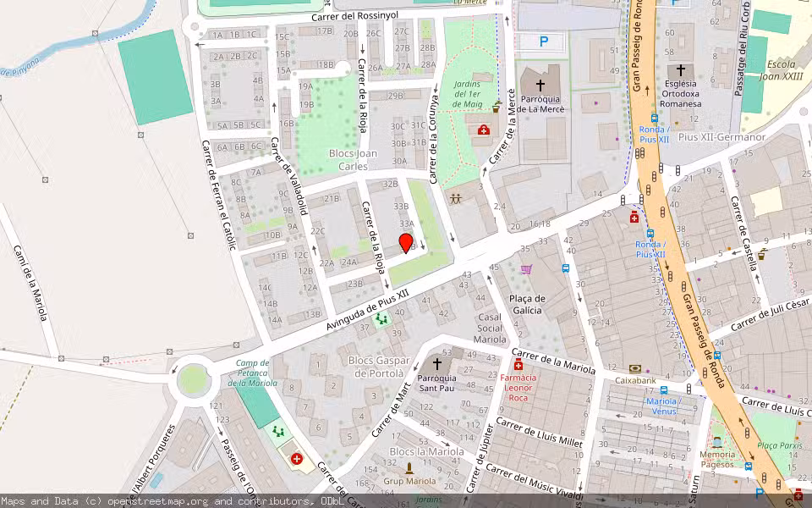Viewport: 812px width, 508px height.
Task: Click the 'Carrer de Castella' street label
Action: (x=743, y=234)
